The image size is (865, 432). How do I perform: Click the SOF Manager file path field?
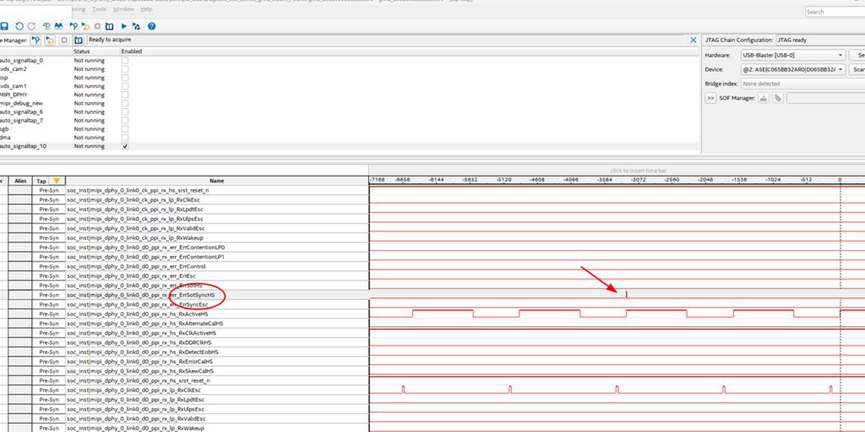pos(825,98)
